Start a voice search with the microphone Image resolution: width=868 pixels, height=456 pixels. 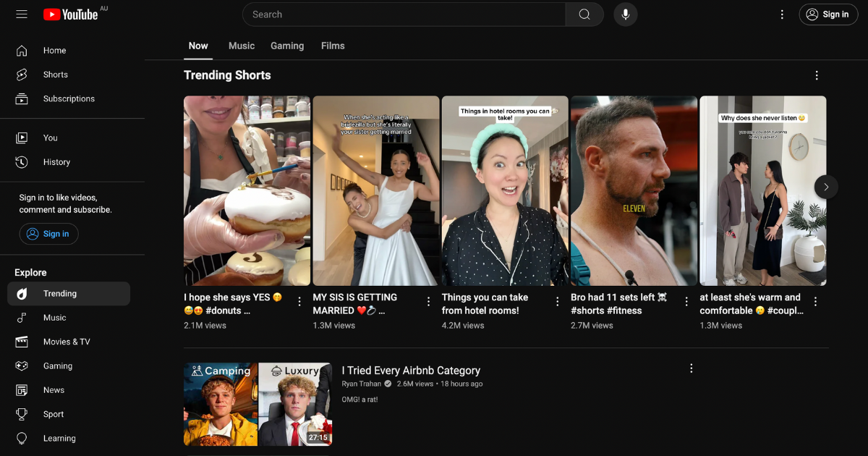(x=625, y=14)
